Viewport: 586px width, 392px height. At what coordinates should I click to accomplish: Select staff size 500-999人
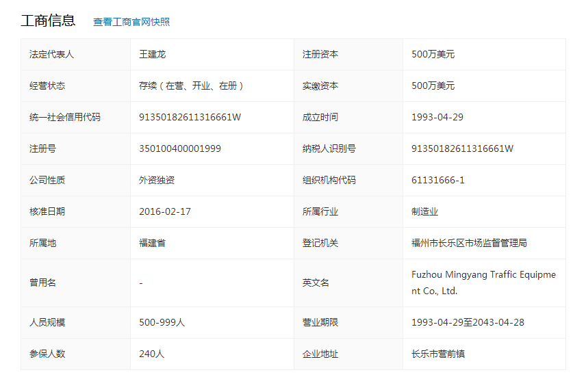click(162, 322)
